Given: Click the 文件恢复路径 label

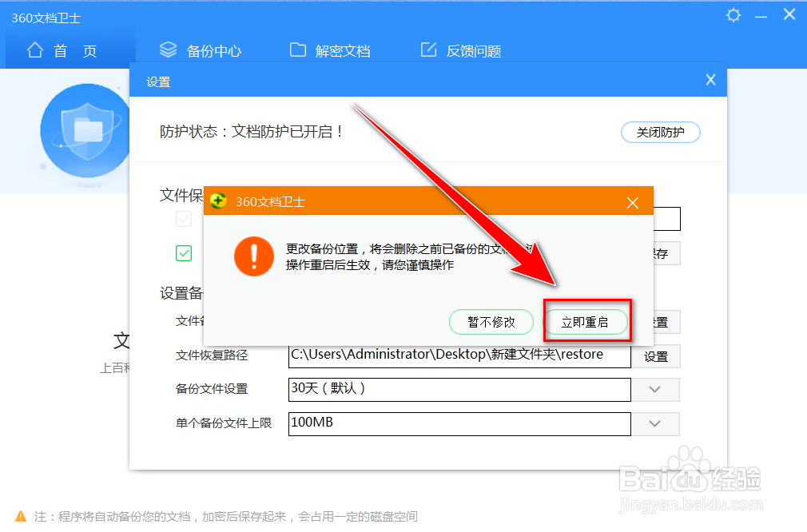Looking at the screenshot, I should [212, 355].
